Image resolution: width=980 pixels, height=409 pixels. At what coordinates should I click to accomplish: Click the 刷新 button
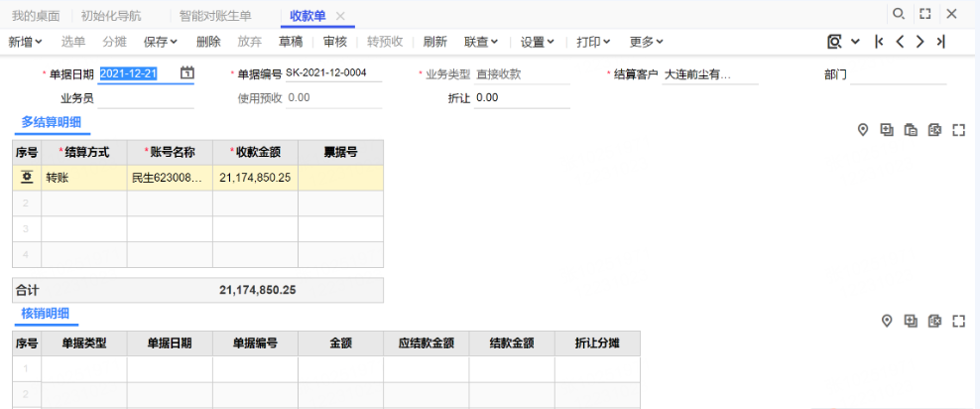pyautogui.click(x=434, y=42)
